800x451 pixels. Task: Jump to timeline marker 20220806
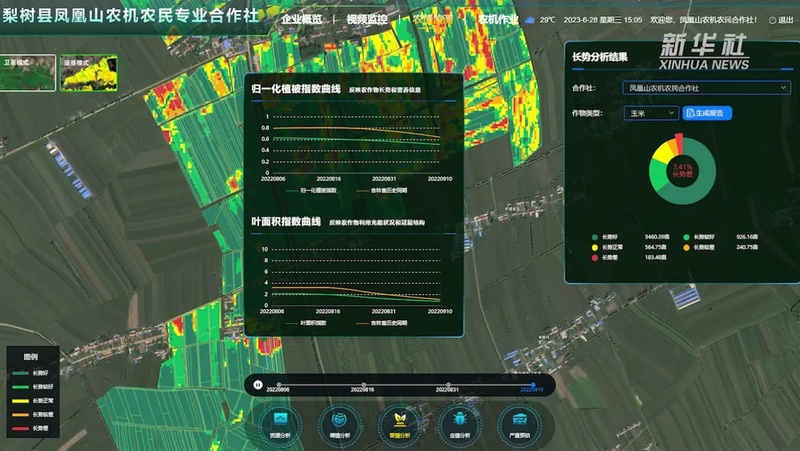(278, 387)
